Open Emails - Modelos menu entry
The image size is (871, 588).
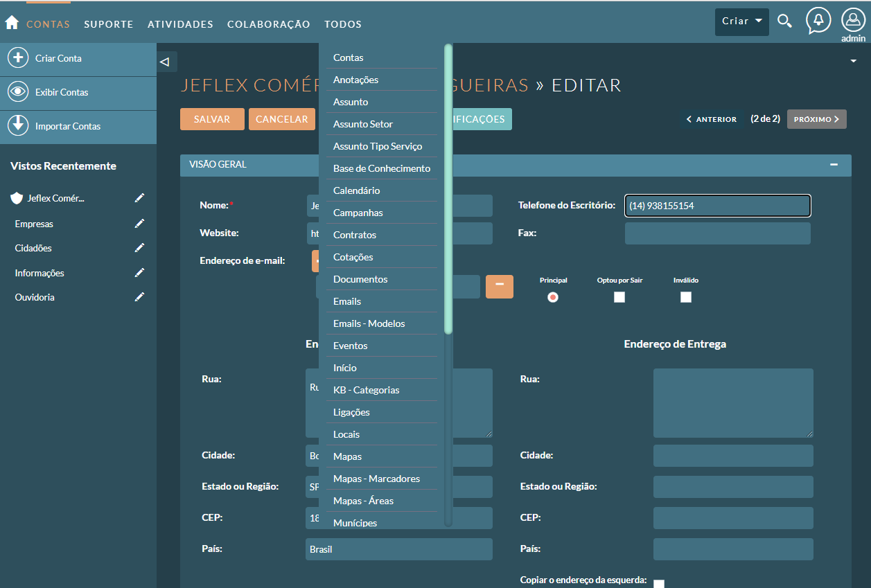pos(382,323)
